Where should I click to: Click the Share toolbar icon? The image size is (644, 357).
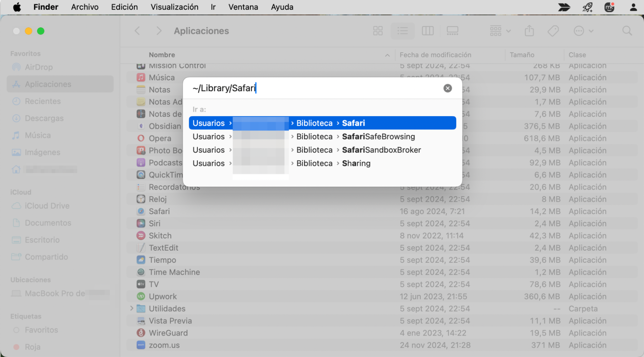click(x=529, y=31)
